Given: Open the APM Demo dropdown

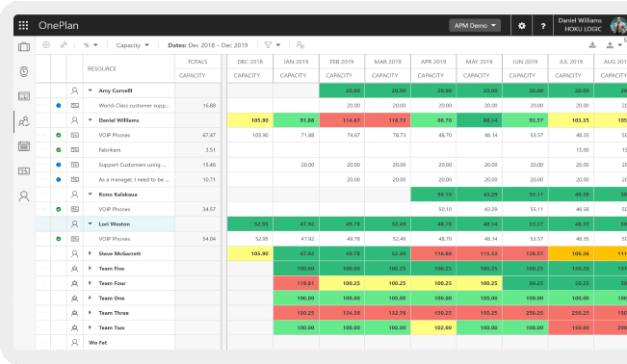Looking at the screenshot, I should pyautogui.click(x=475, y=25).
